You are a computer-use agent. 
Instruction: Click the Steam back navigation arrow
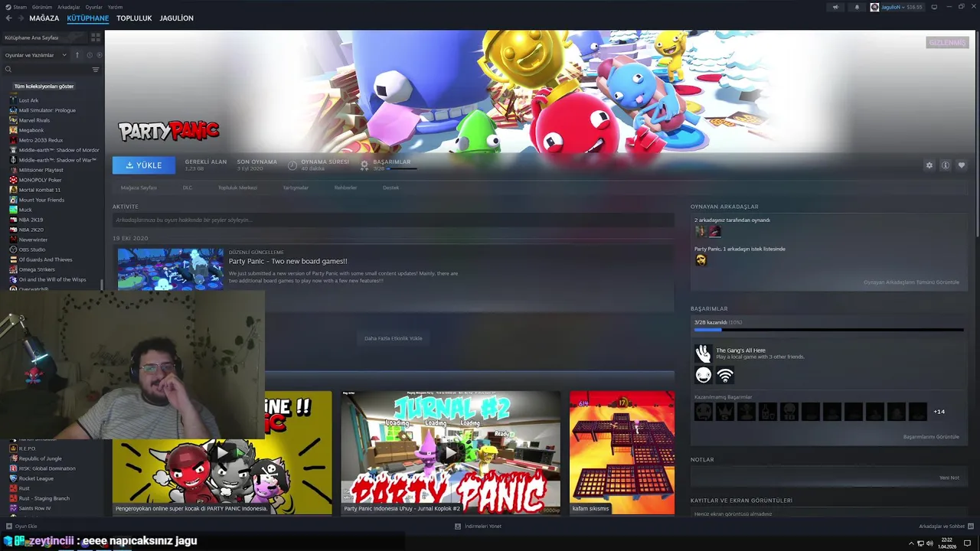point(8,18)
